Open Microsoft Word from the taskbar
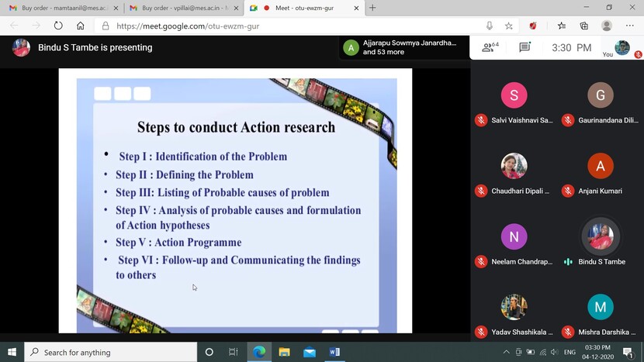Viewport: 644px width, 362px height. pyautogui.click(x=334, y=352)
